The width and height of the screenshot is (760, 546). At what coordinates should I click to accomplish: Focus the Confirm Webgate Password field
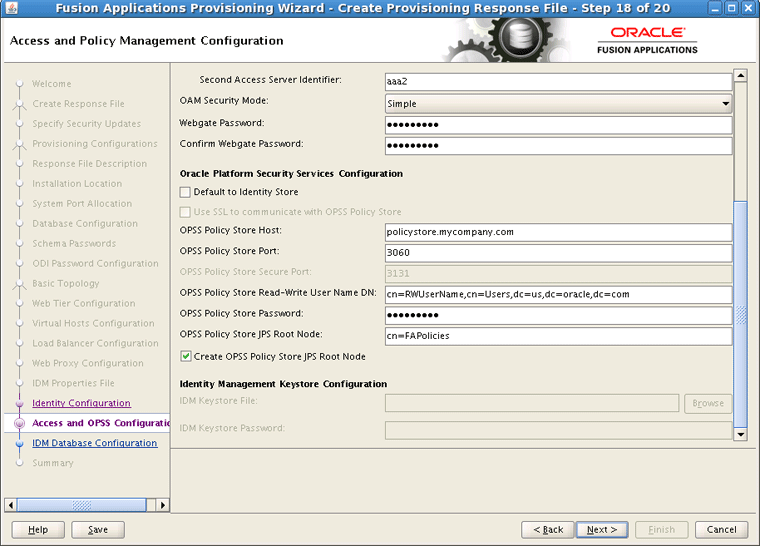click(558, 145)
